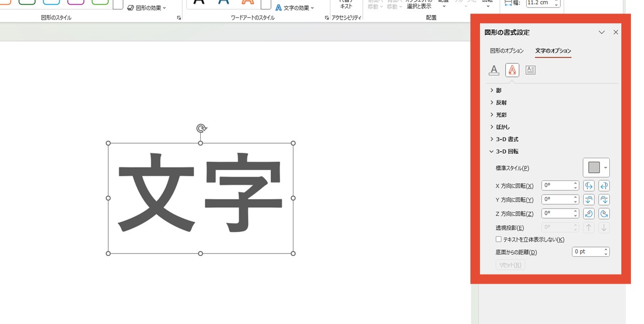Decrease 底面からの距離 with spinner down arrow
The height and width of the screenshot is (324, 644).
(x=606, y=254)
